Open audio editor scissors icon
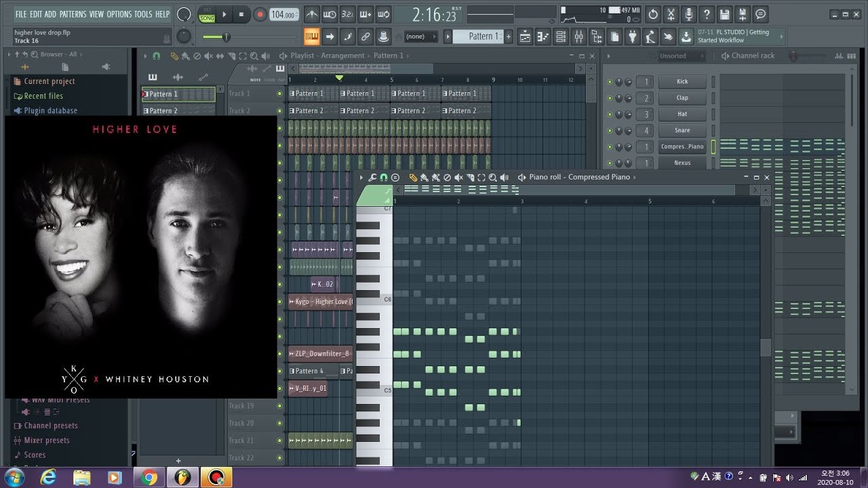The width and height of the screenshot is (868, 488). (x=671, y=14)
